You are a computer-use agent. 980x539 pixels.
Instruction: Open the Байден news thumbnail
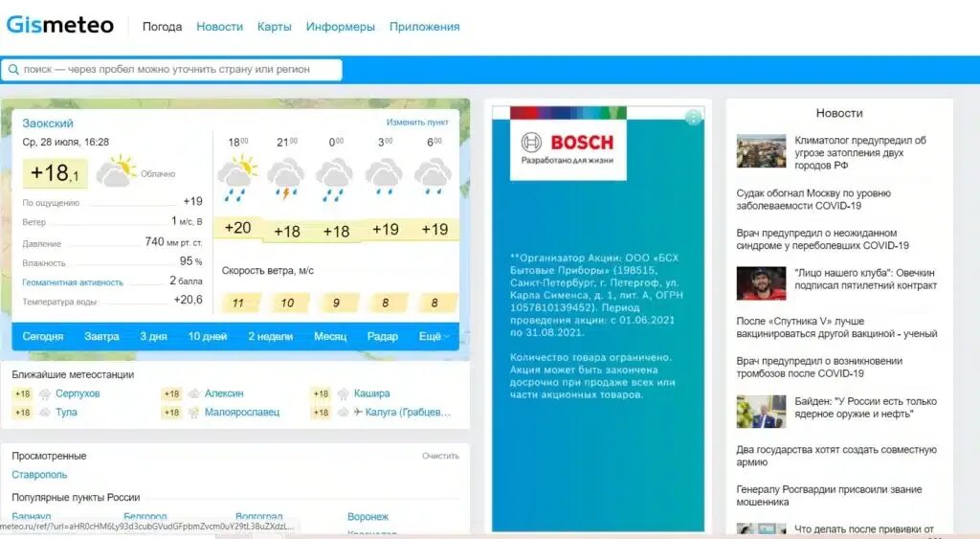tap(761, 412)
